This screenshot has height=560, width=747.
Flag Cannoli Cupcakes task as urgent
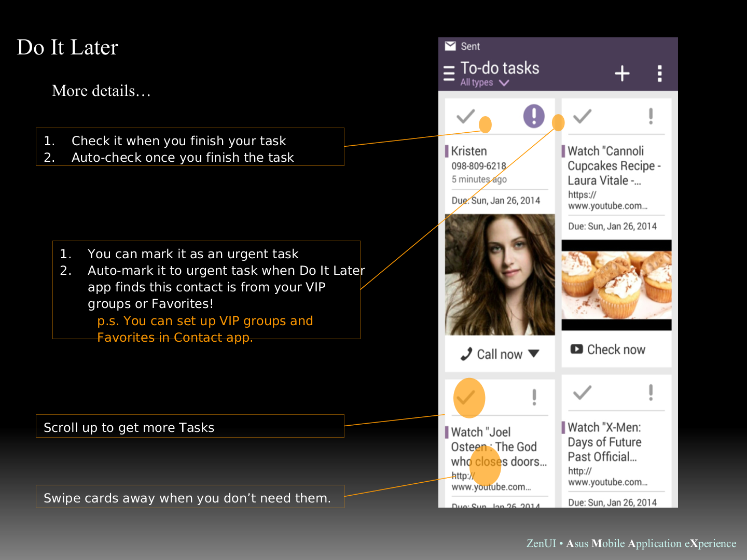click(x=651, y=116)
